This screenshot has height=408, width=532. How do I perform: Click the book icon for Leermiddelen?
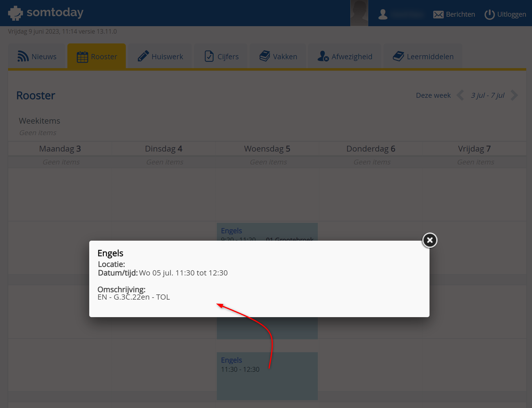tap(398, 56)
